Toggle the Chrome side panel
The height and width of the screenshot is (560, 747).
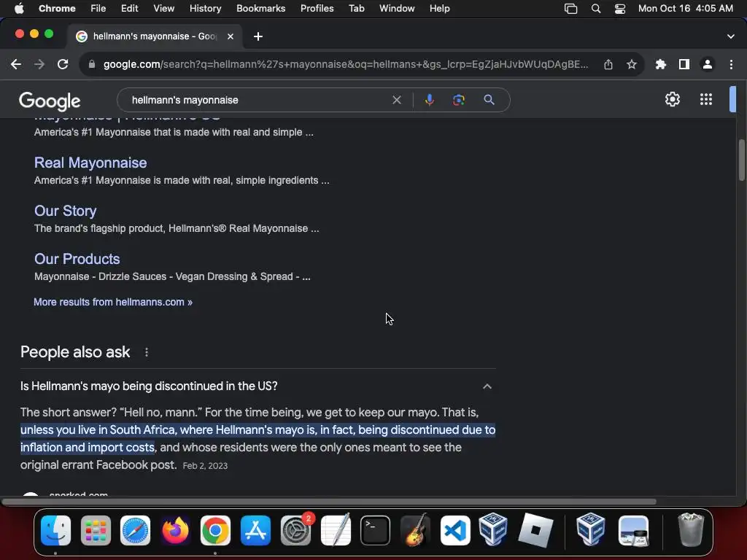click(x=684, y=64)
